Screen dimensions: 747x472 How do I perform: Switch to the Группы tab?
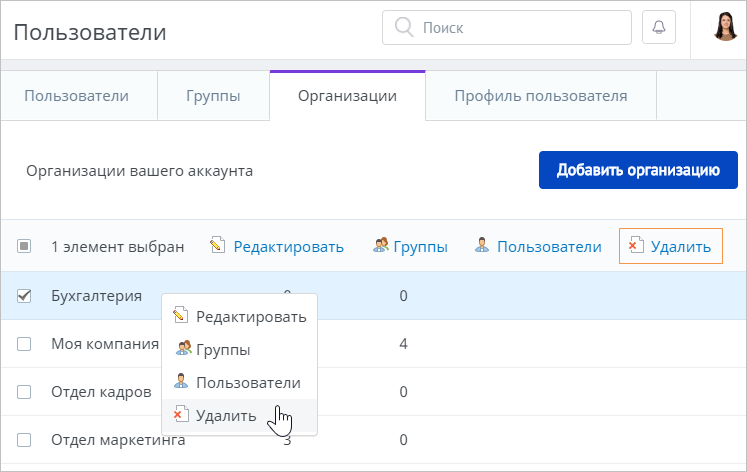(213, 96)
